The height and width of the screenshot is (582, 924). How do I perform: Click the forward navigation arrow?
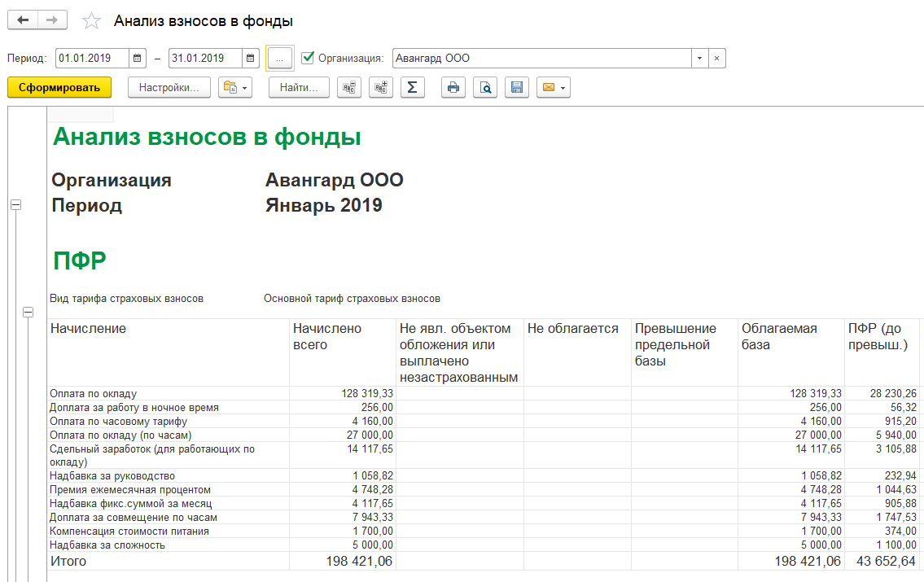(52, 21)
